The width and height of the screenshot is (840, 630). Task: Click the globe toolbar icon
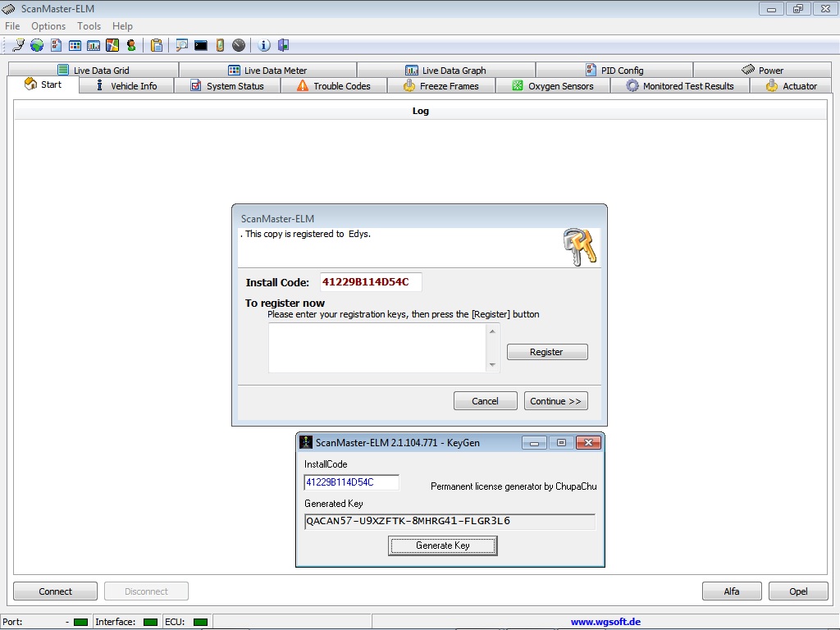[x=37, y=46]
